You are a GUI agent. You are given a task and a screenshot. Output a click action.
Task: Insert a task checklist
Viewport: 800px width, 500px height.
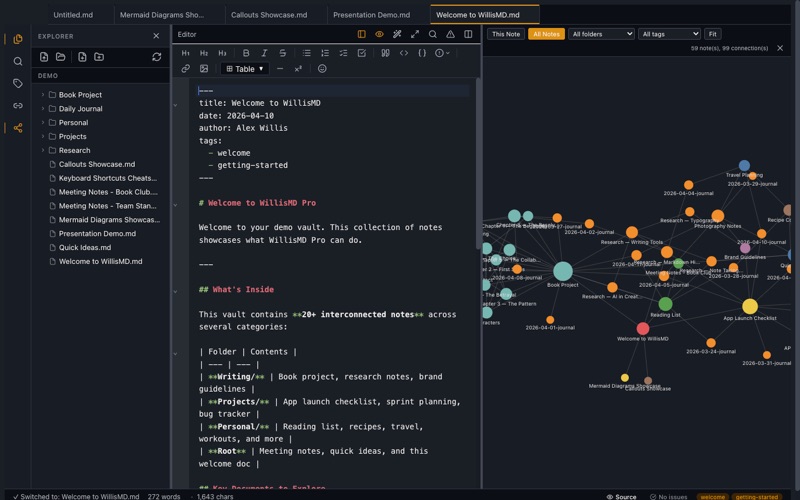(343, 53)
